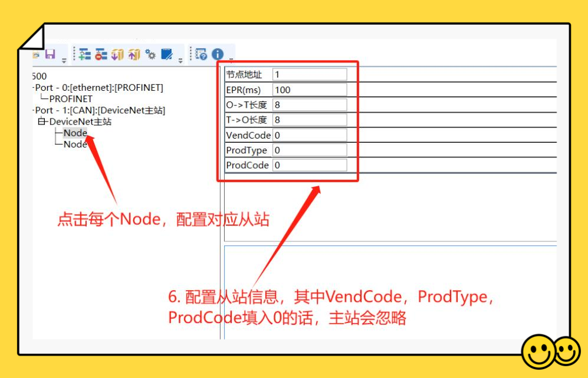Select the second Node tree item
This screenshot has width=588, height=378.
pos(75,144)
